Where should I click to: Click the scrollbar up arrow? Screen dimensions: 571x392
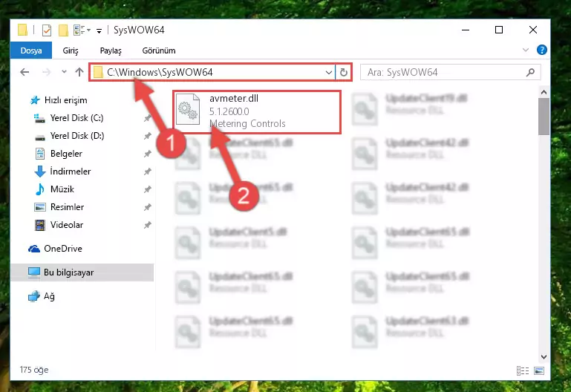(x=544, y=92)
